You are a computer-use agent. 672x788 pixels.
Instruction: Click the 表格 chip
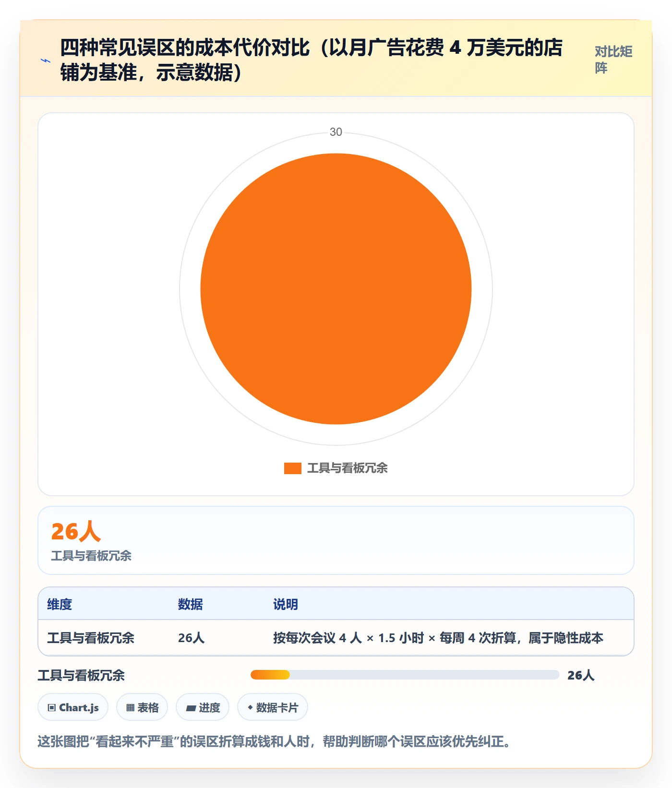tap(142, 707)
